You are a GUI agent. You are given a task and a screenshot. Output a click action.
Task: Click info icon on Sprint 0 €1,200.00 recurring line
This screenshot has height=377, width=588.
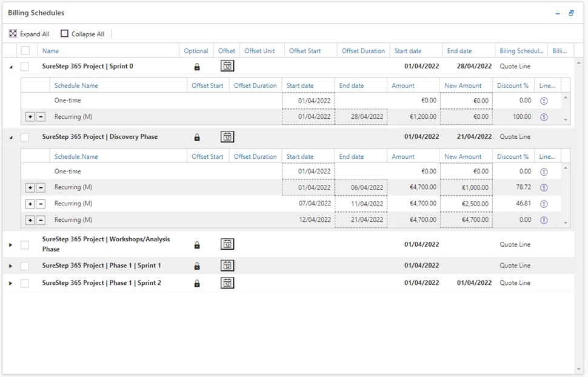[544, 117]
